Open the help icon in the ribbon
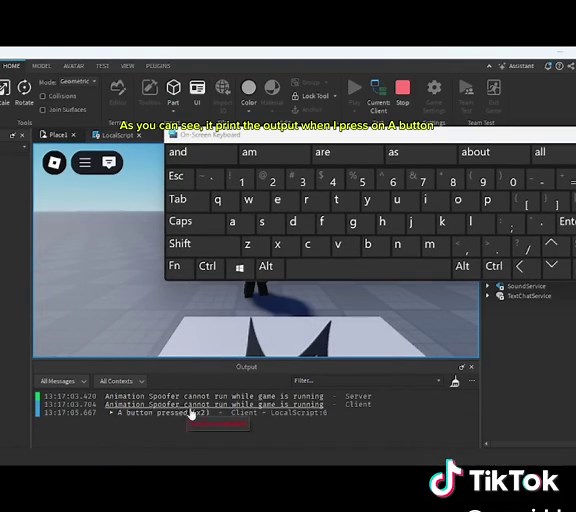Viewport: 576px width, 512px height. click(x=559, y=66)
